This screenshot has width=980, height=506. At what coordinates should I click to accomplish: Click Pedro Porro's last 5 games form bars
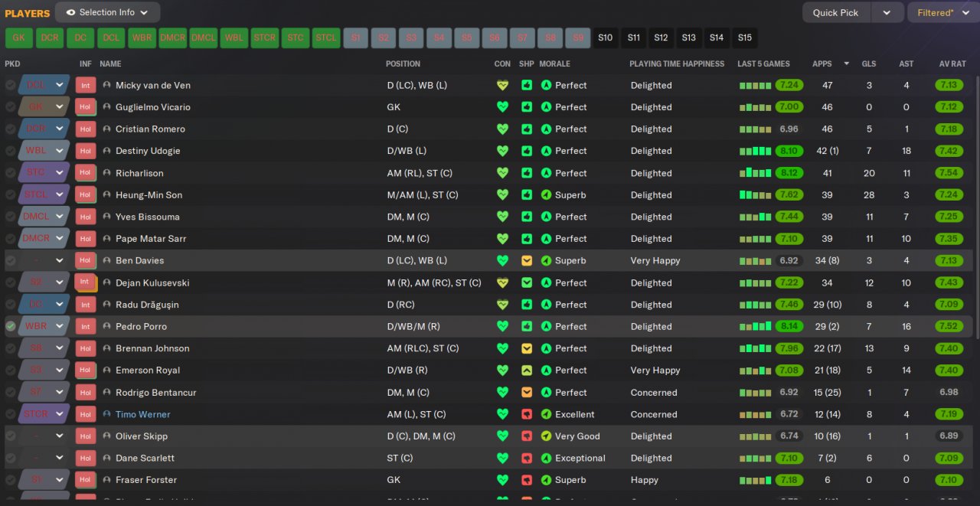coord(756,326)
